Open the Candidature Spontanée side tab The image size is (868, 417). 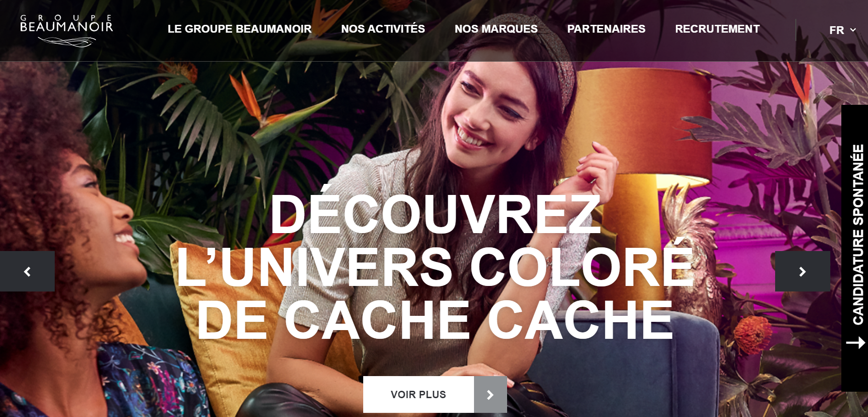pos(855,248)
